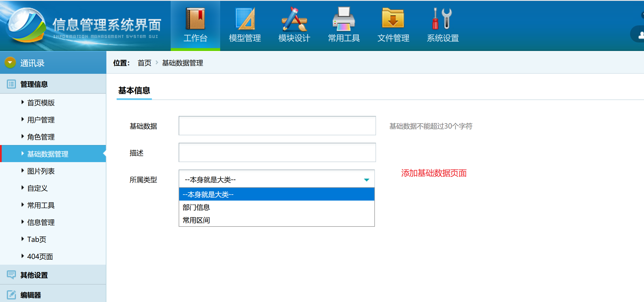
Task: Collapse the 通讯录 sidebar header
Action: click(53, 63)
